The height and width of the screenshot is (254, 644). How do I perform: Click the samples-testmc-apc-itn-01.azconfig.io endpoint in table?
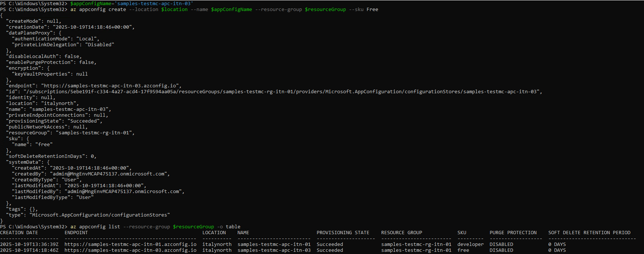(x=130, y=244)
